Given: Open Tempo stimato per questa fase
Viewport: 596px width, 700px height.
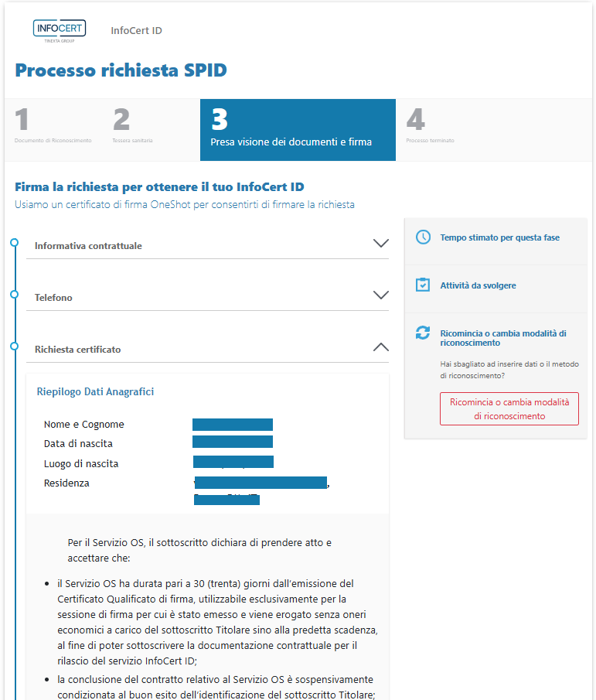Looking at the screenshot, I should (x=499, y=238).
